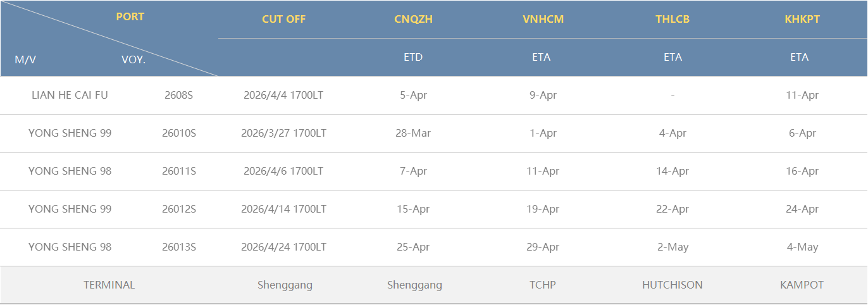The height and width of the screenshot is (305, 868).
Task: Click the 28-Mar ETD cell
Action: coord(413,134)
